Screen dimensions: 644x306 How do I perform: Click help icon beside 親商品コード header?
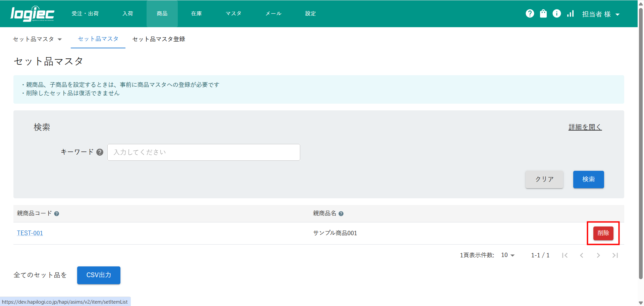pos(57,214)
